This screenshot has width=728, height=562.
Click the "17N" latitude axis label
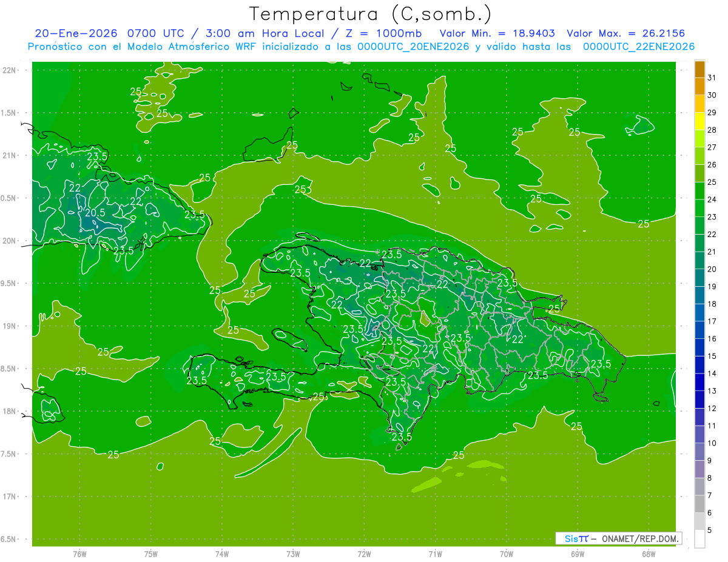[x=10, y=497]
